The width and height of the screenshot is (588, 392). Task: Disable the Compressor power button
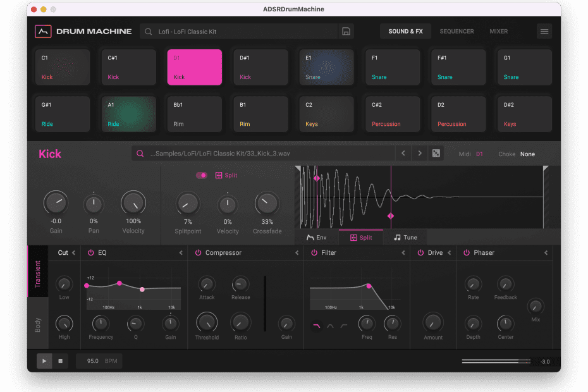(x=198, y=253)
